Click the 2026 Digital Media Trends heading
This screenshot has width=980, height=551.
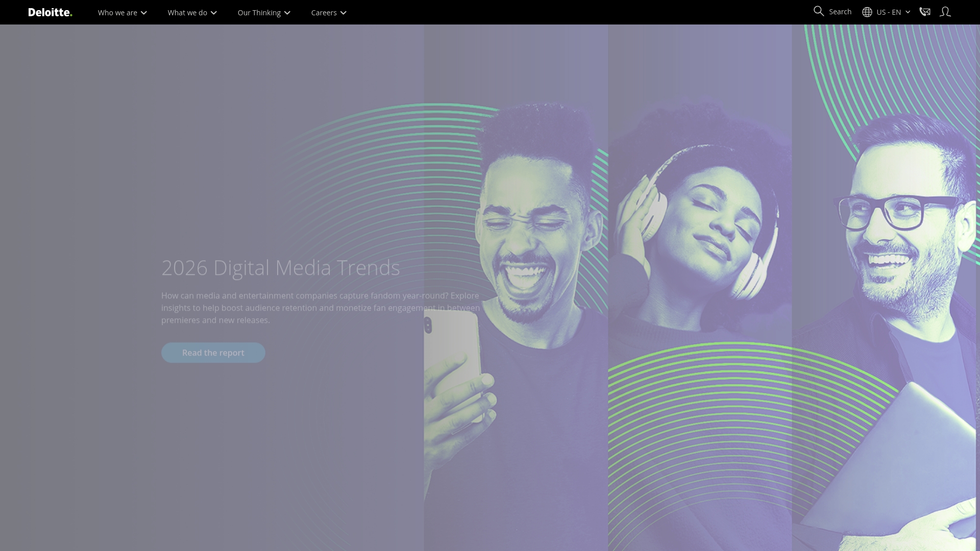tap(280, 267)
